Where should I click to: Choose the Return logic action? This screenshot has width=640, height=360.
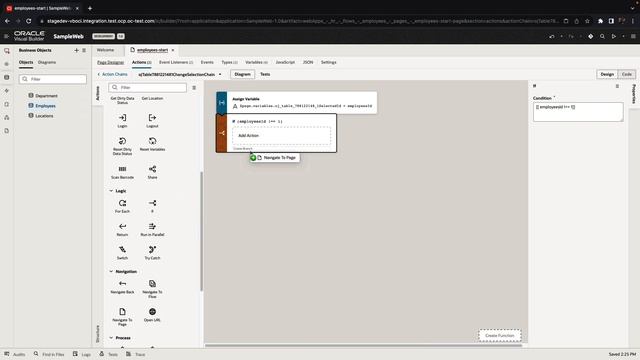coord(122,229)
